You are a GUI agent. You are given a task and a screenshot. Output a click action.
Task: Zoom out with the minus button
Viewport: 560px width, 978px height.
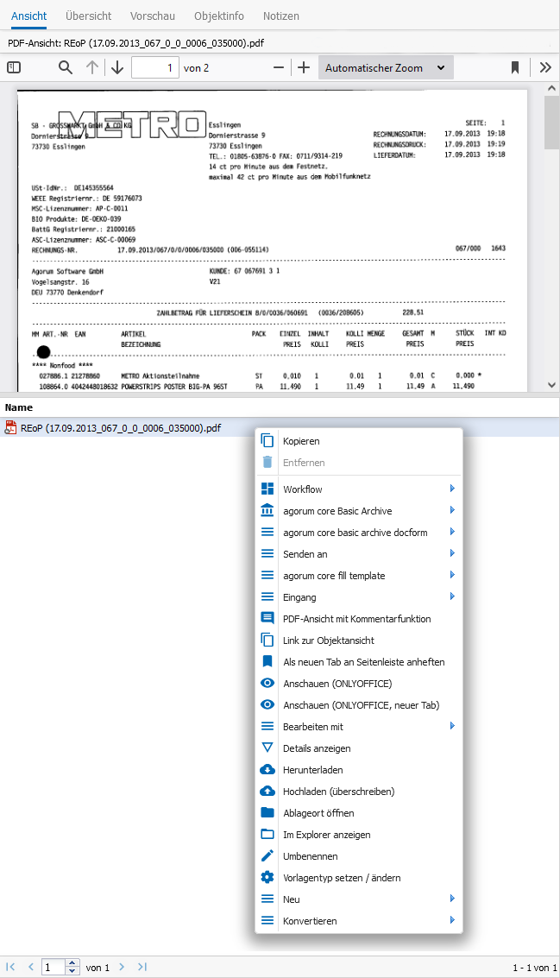(280, 67)
